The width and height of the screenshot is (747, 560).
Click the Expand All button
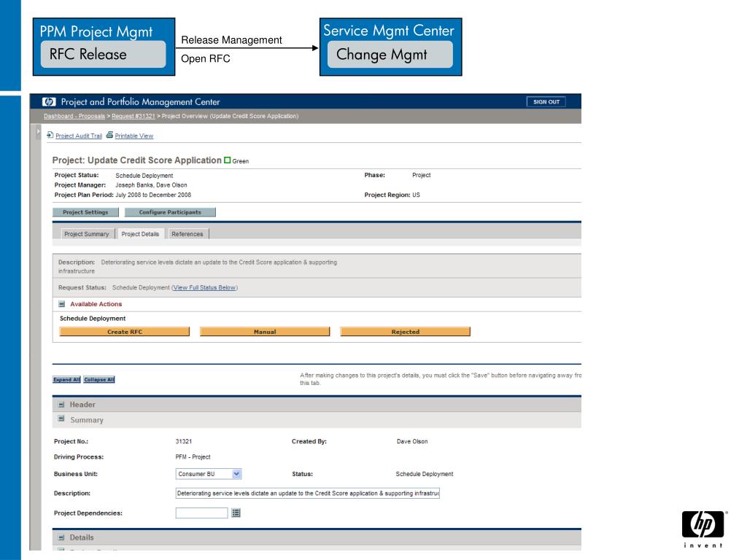tap(66, 379)
